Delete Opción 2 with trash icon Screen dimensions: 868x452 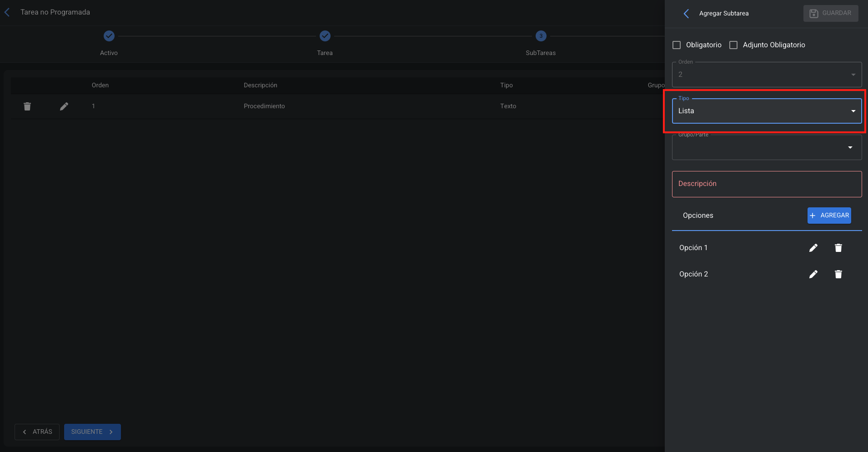coord(838,274)
